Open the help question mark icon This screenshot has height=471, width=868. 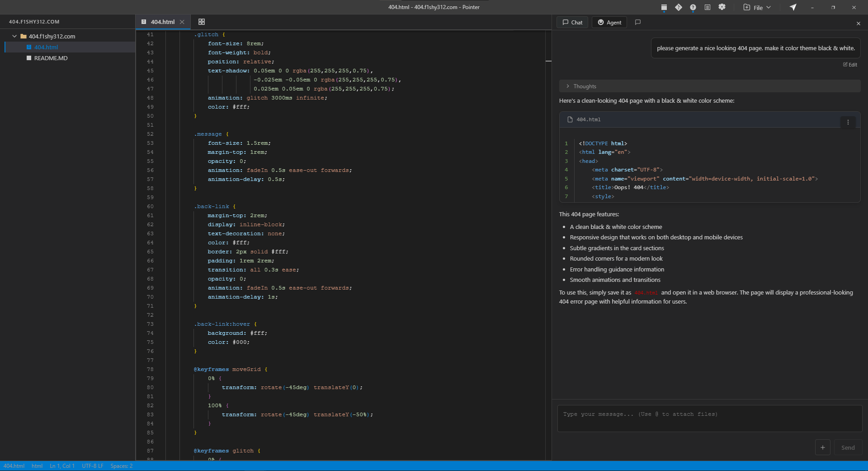pos(693,7)
